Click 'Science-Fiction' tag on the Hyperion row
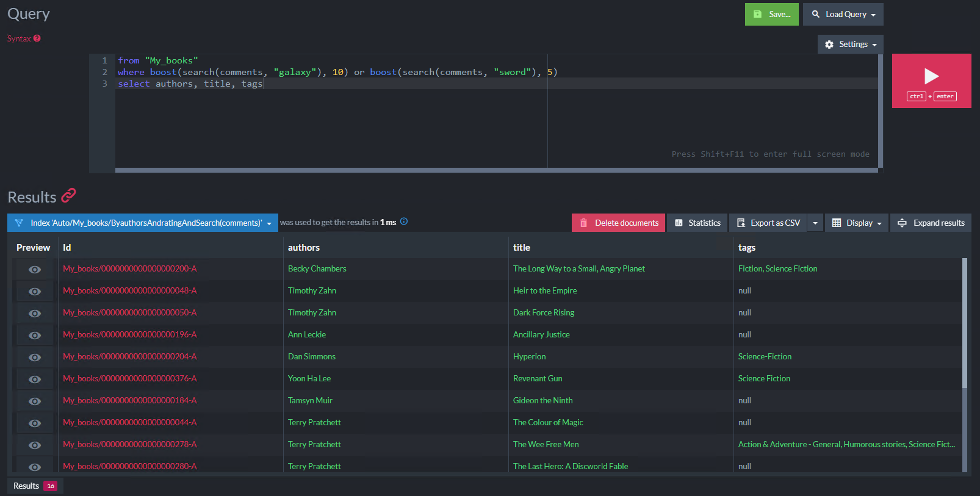This screenshot has height=496, width=980. pyautogui.click(x=765, y=356)
